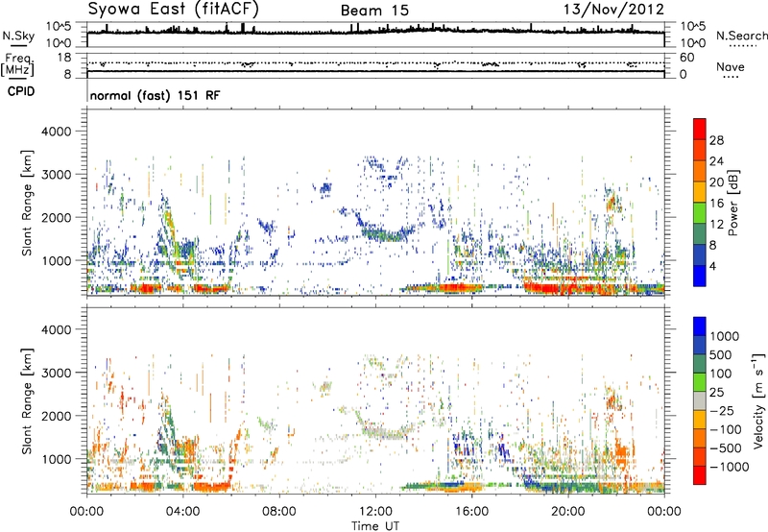
Task: Click the '-1000' velocity scale value
Action: (x=730, y=467)
